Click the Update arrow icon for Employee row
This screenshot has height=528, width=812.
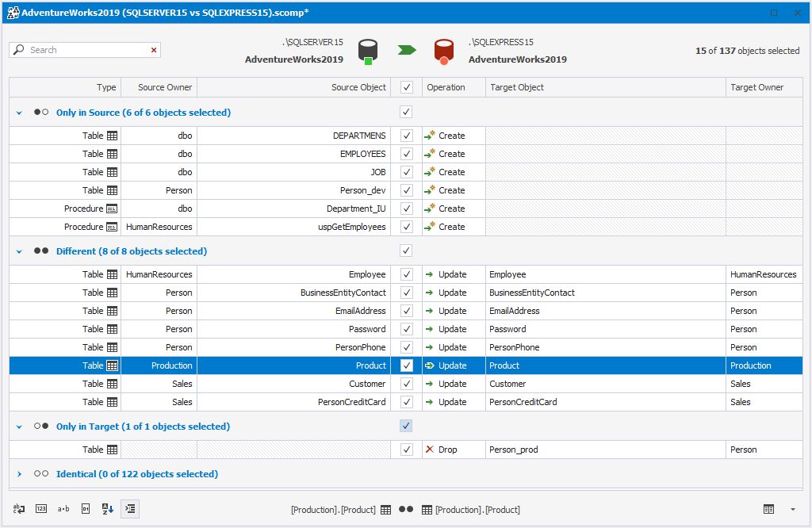pyautogui.click(x=429, y=274)
